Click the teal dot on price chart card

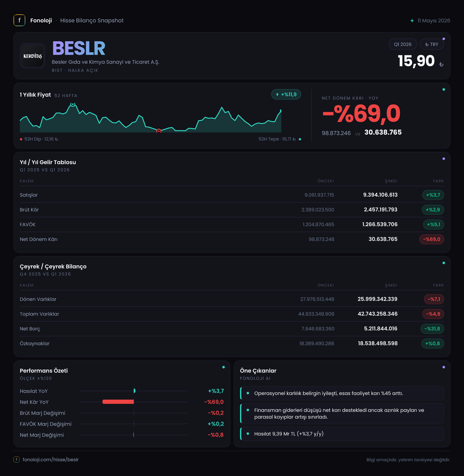pyautogui.click(x=444, y=89)
